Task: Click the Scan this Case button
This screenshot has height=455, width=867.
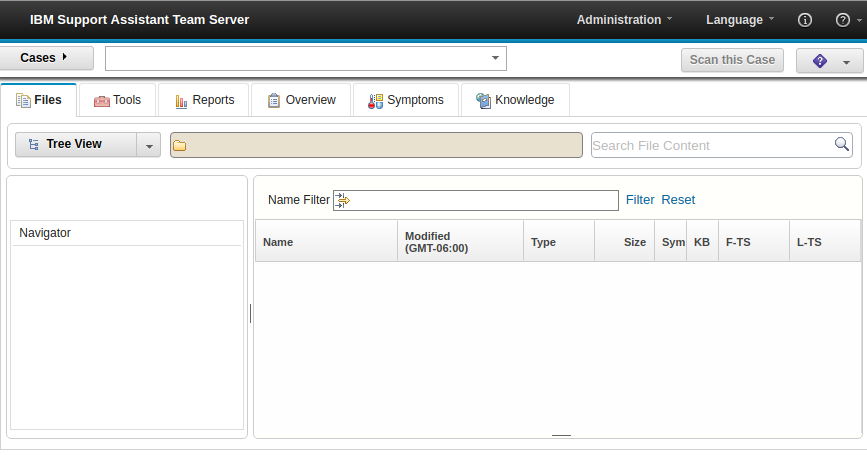Action: point(732,60)
